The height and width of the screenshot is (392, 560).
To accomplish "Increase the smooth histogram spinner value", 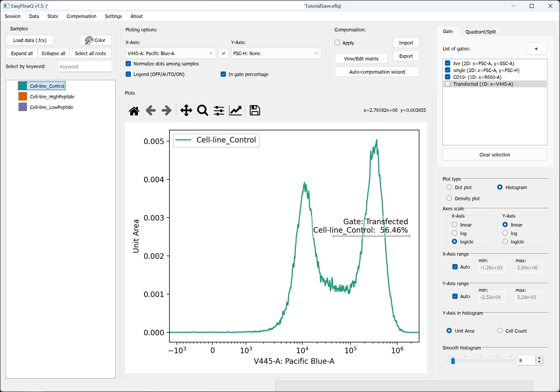I will (539, 358).
